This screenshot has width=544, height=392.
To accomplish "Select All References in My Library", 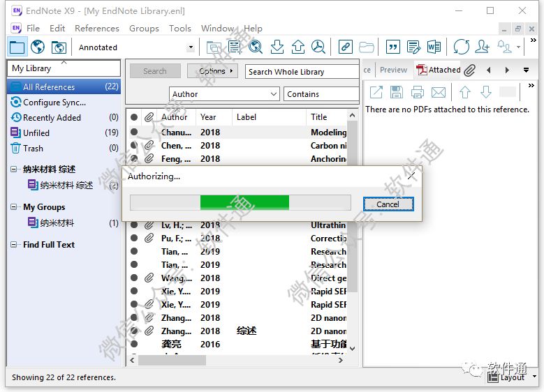I will [x=64, y=86].
